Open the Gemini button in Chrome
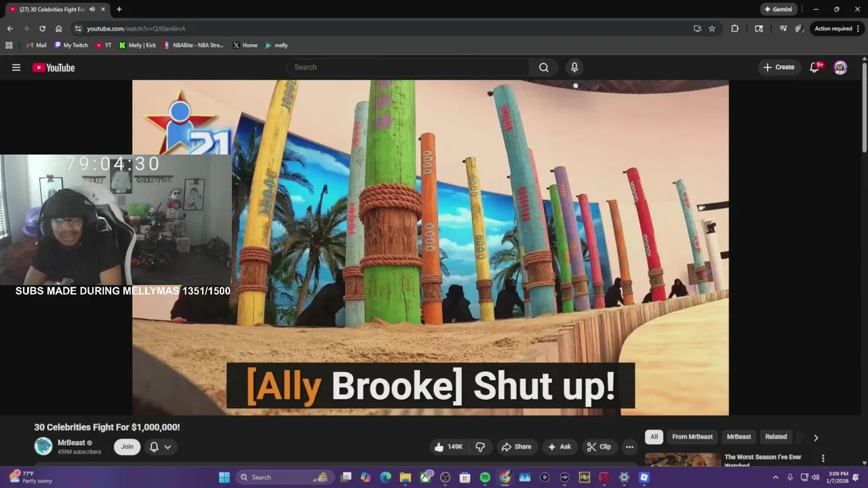Image resolution: width=868 pixels, height=488 pixels. (x=778, y=9)
